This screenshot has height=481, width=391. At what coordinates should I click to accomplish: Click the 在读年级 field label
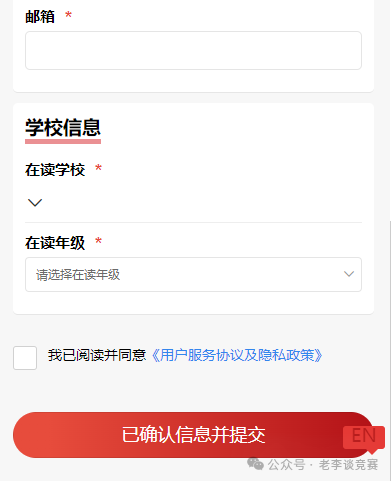55,243
